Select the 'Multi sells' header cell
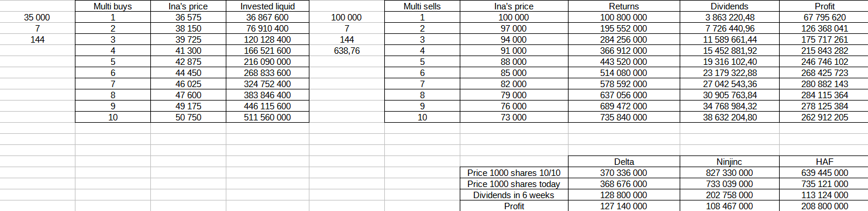 [x=422, y=6]
